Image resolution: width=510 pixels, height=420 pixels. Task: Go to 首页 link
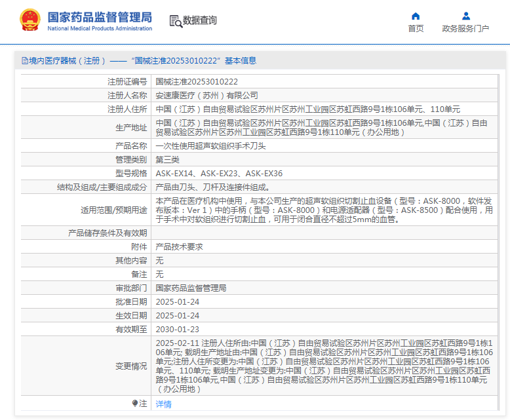416,29
